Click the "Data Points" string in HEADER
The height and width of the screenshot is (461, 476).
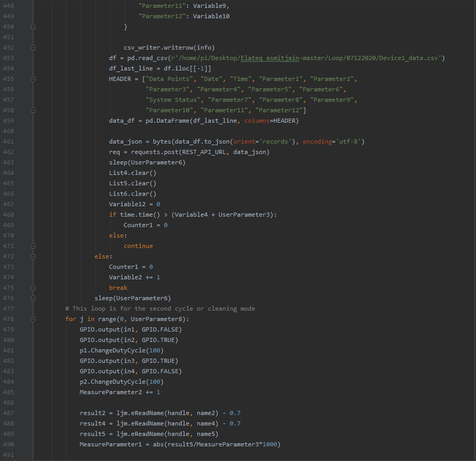point(169,79)
